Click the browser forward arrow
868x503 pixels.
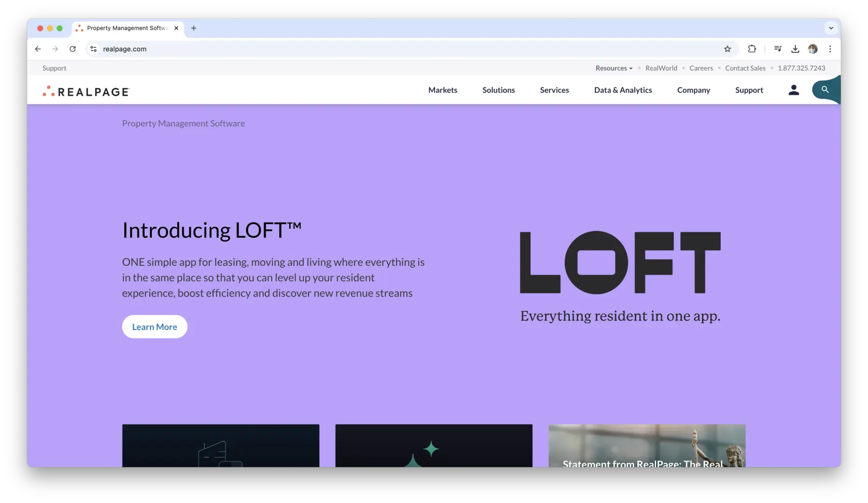[55, 49]
